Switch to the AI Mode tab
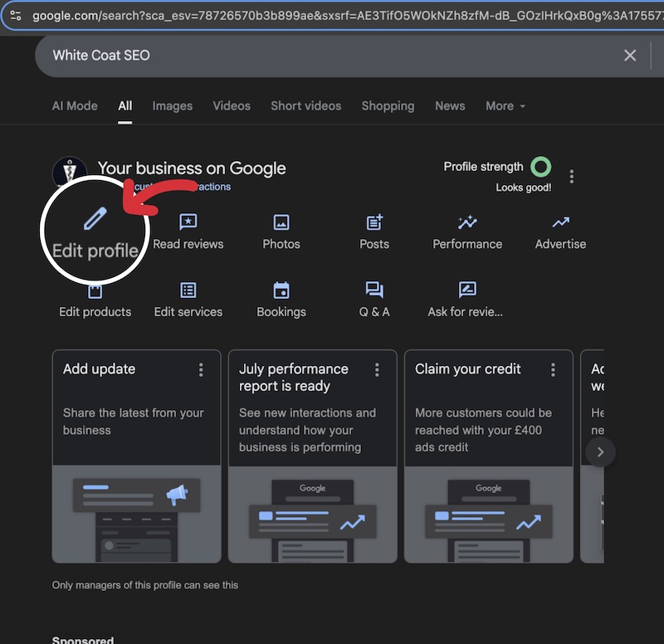This screenshot has height=644, width=664. coord(75,106)
